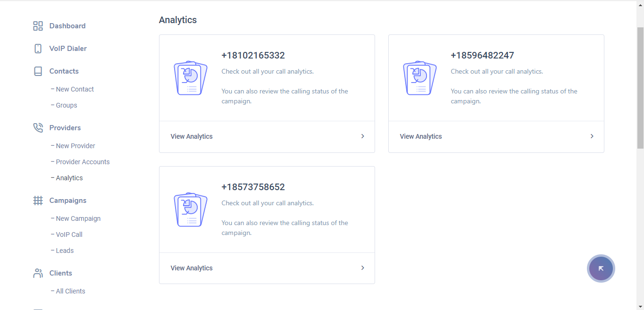Open View Analytics for +18596482247
The height and width of the screenshot is (310, 644).
[420, 136]
